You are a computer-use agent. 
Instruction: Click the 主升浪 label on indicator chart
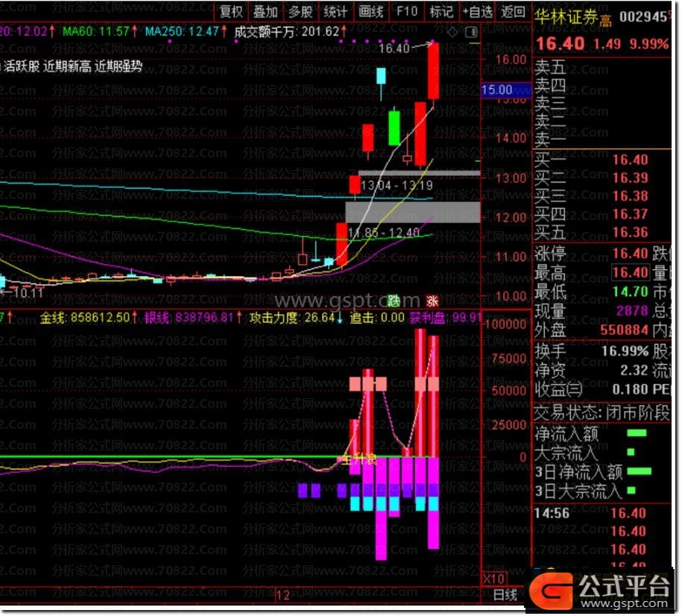coord(359,459)
